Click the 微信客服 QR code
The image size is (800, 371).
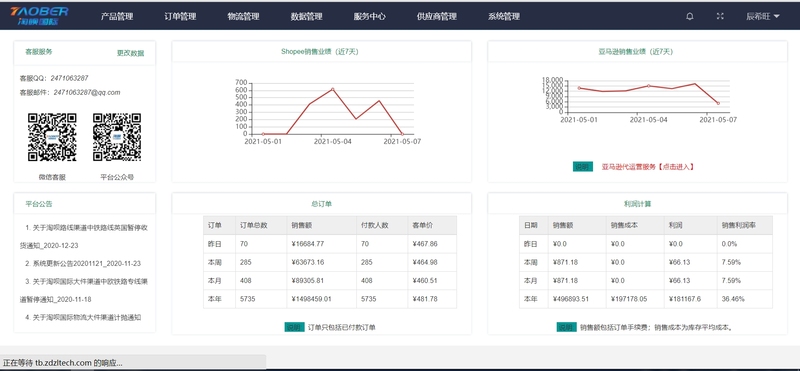click(52, 137)
